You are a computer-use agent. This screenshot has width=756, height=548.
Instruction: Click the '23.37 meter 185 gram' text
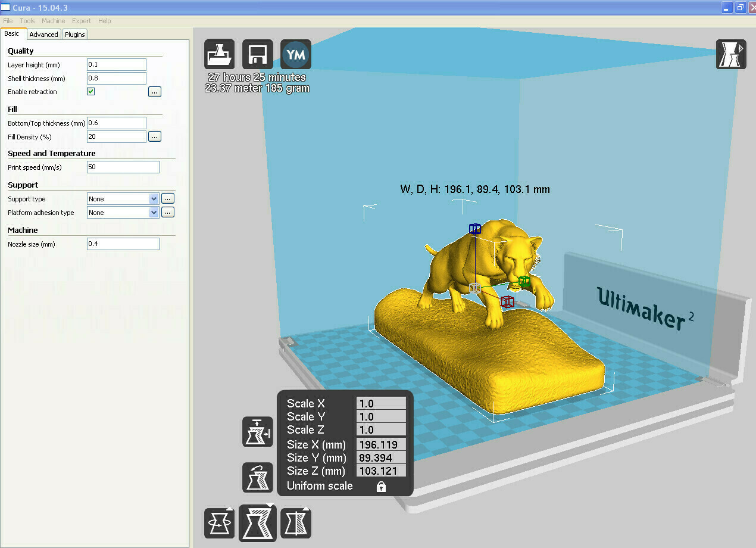(x=257, y=88)
